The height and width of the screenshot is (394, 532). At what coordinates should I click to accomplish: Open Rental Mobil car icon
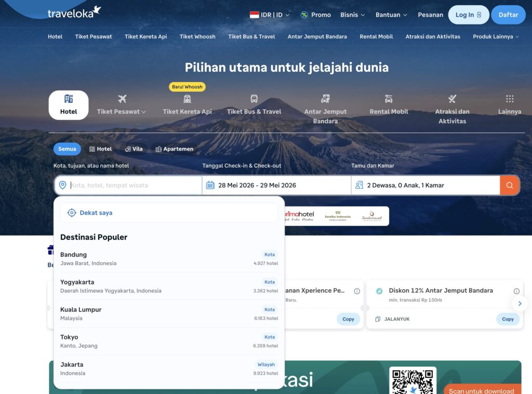pyautogui.click(x=389, y=99)
